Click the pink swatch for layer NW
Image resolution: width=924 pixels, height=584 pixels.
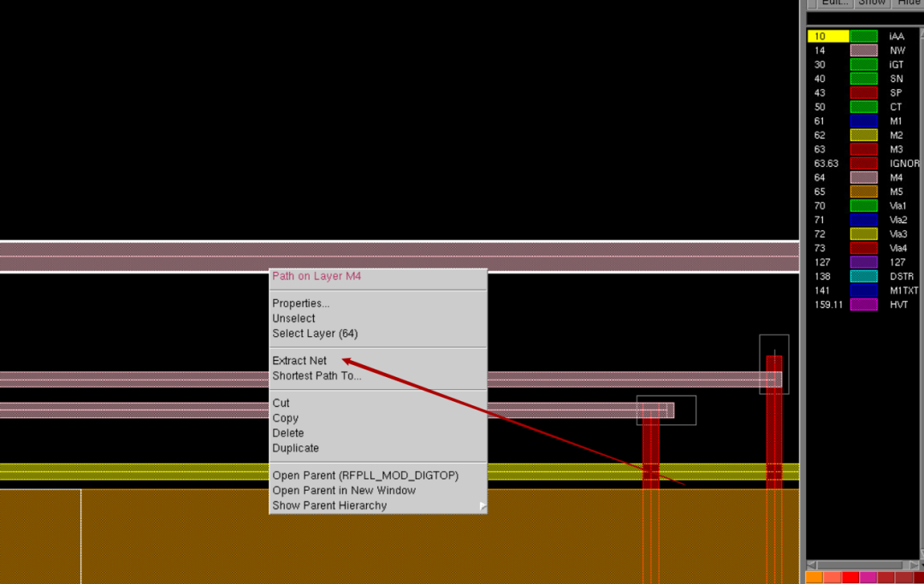point(864,50)
